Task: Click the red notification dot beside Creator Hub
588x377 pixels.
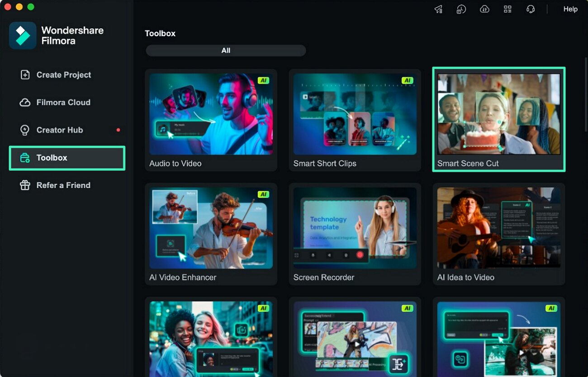Action: point(118,130)
